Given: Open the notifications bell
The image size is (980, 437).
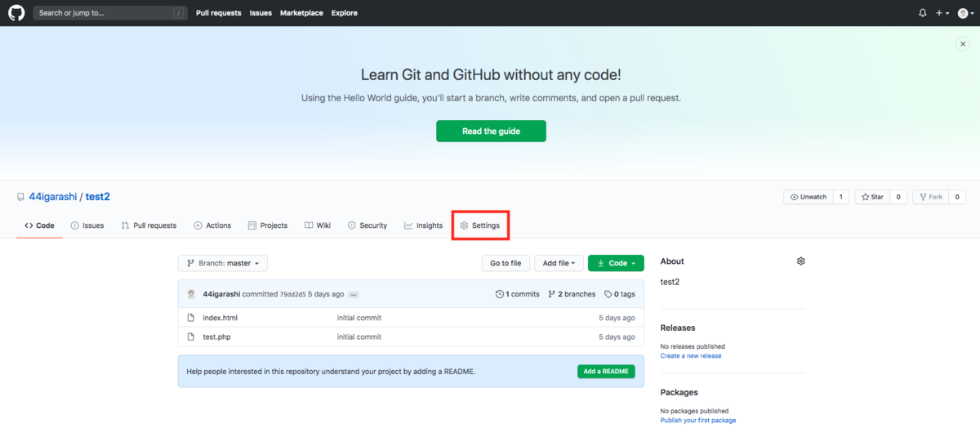Looking at the screenshot, I should 923,13.
